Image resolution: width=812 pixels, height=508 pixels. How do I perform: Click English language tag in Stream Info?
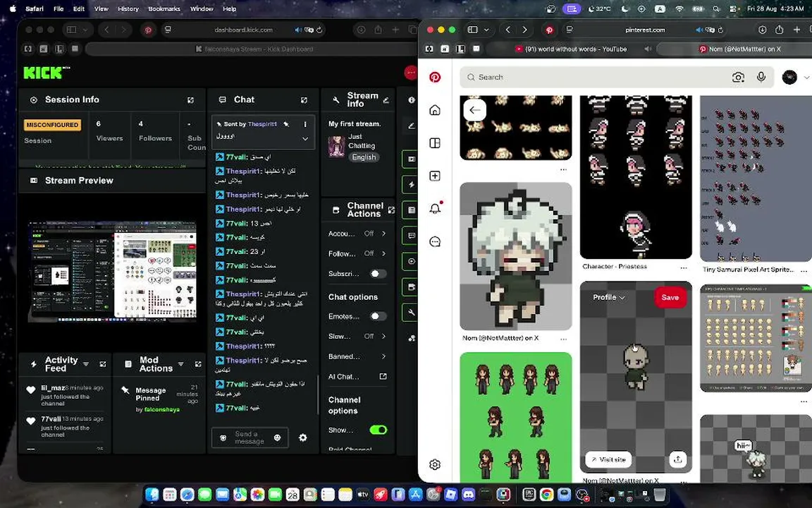[364, 157]
